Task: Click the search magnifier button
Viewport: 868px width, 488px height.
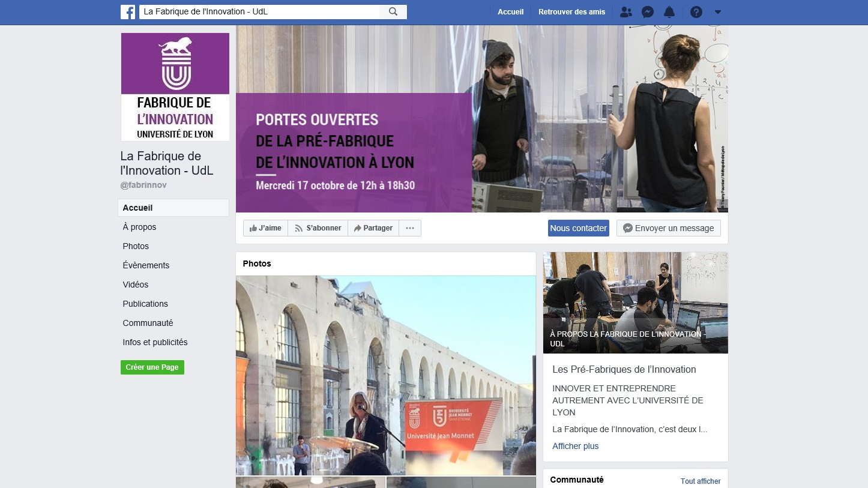Action: [393, 11]
